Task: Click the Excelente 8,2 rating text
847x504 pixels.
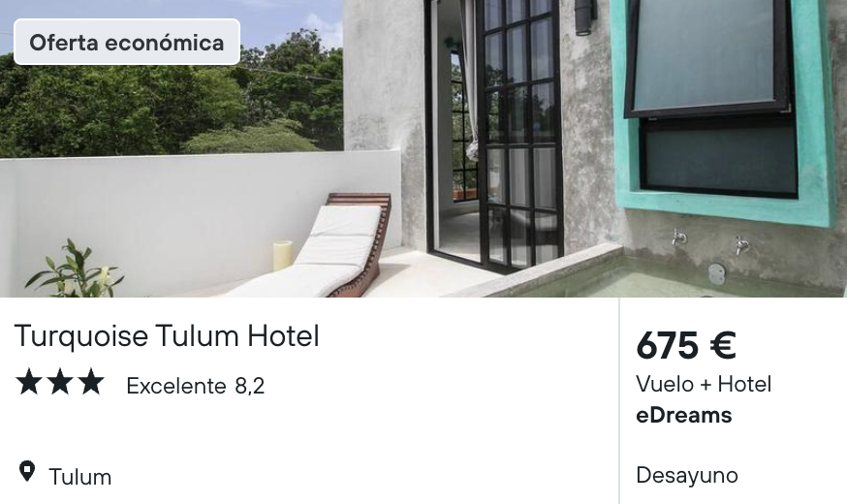Action: point(196,386)
